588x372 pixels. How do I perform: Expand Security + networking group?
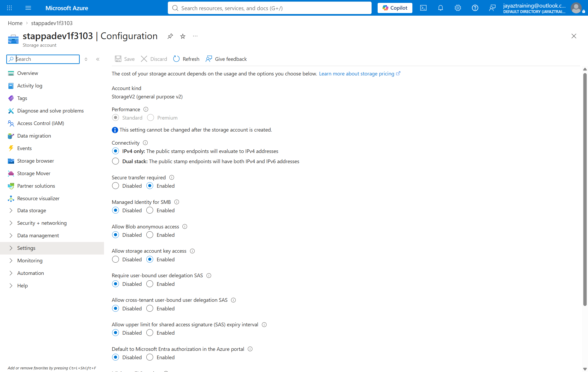pos(52,223)
